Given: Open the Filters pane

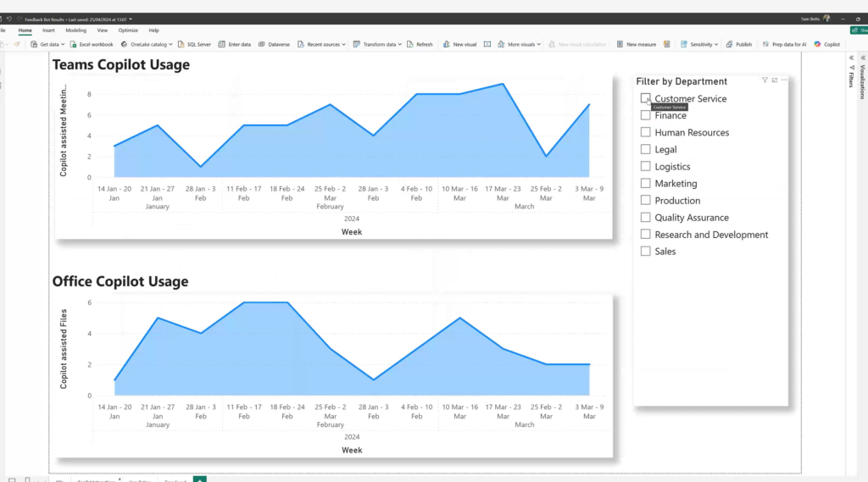Looking at the screenshot, I should (x=852, y=77).
